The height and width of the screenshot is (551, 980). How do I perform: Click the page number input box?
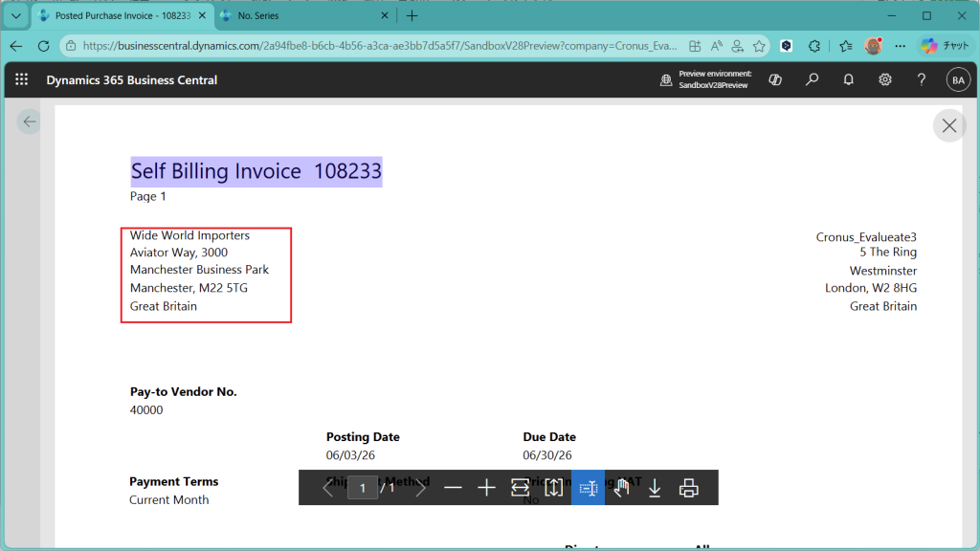362,488
